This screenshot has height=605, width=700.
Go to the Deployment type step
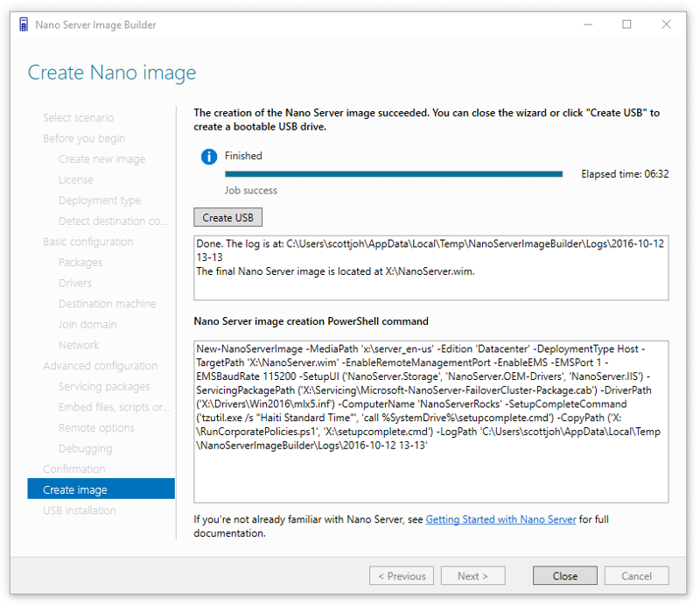coord(100,200)
